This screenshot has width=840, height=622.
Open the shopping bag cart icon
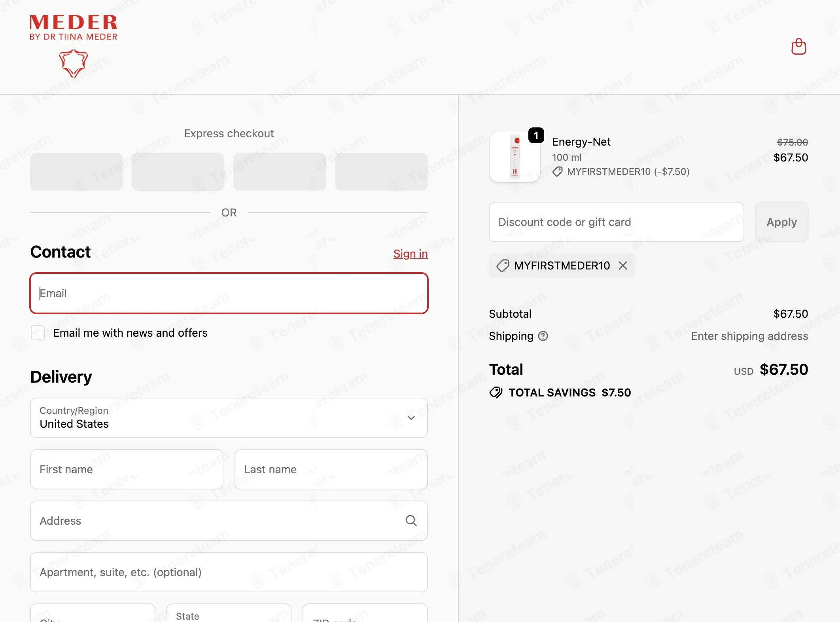(798, 47)
